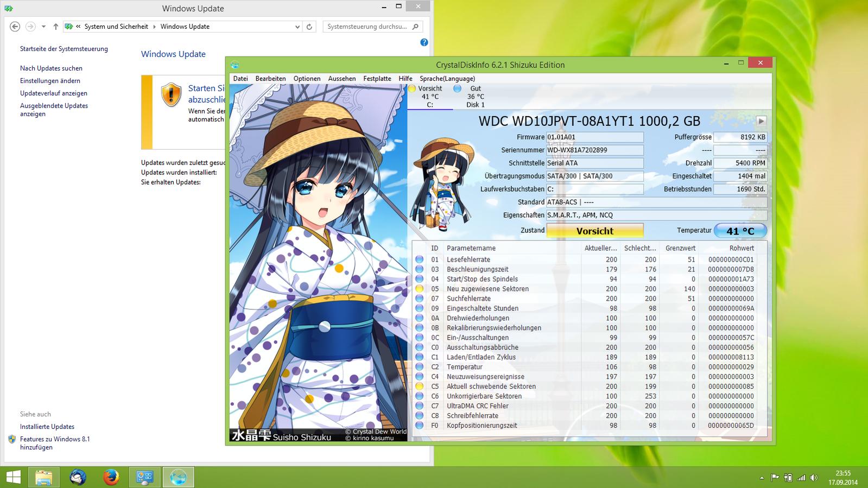The image size is (868, 488).
Task: Click the Vorsicht health status button
Action: 595,231
